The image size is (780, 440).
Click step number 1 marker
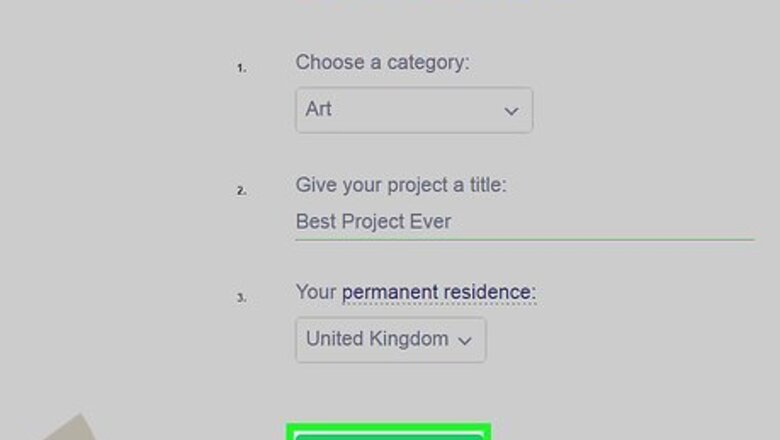[241, 68]
